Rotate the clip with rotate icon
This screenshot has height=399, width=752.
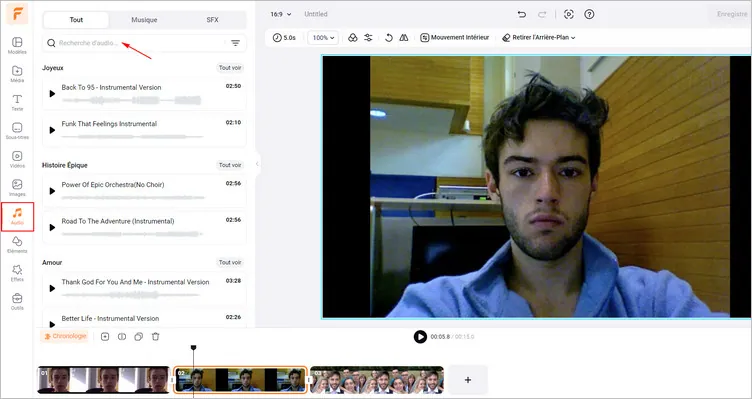tap(389, 37)
